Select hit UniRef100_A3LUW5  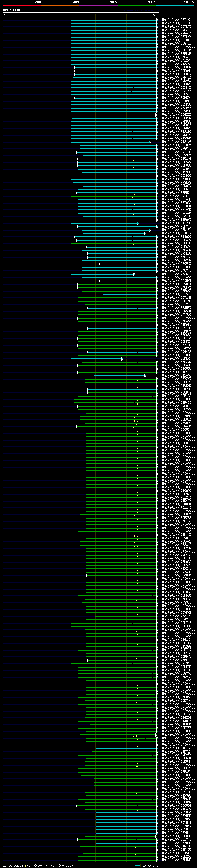(177, 860)
